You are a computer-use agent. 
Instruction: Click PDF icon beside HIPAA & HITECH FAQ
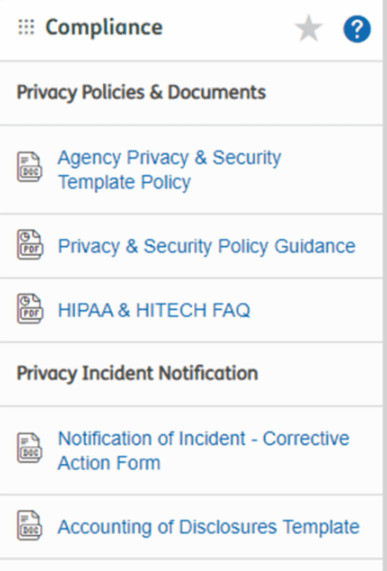pos(30,308)
